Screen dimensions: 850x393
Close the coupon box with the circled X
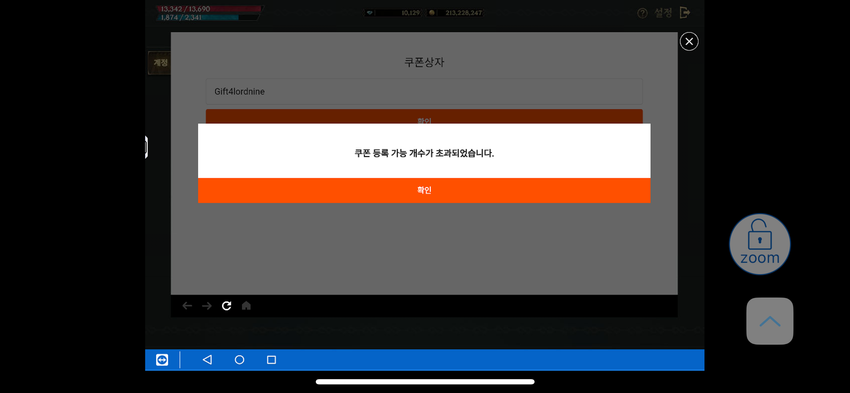pyautogui.click(x=689, y=42)
